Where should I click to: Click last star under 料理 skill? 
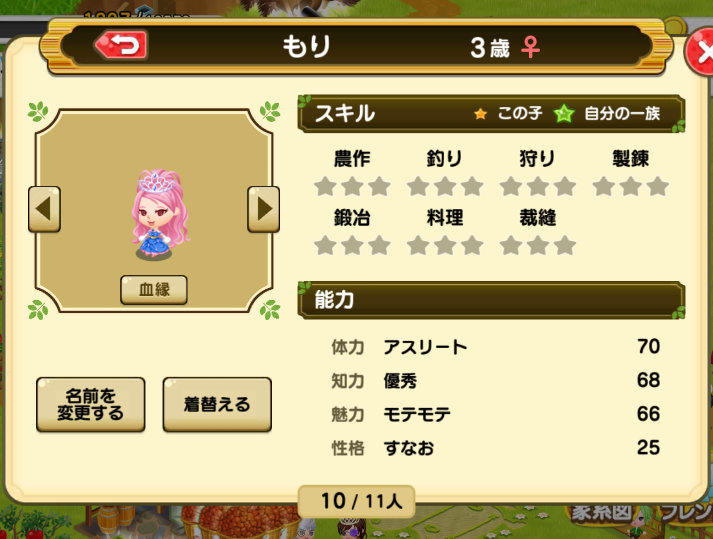pos(472,246)
